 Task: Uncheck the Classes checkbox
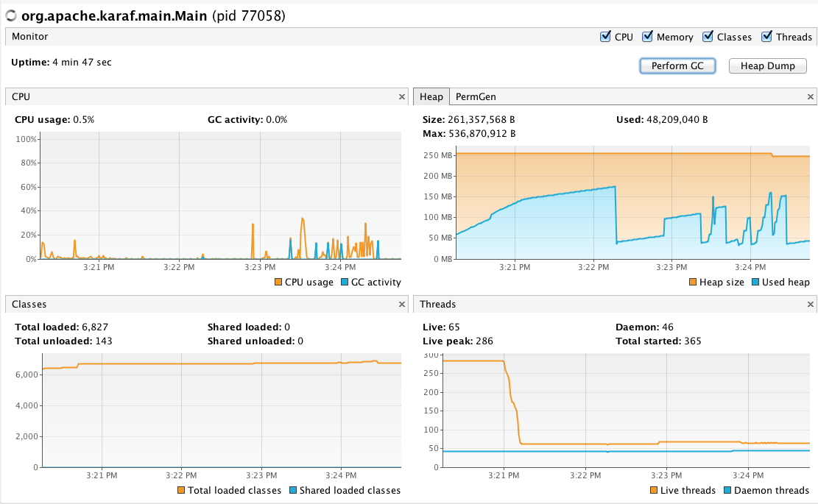[708, 37]
